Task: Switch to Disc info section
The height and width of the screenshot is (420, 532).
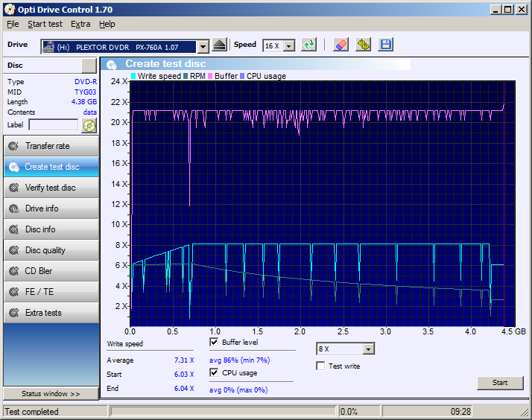Action: (x=51, y=229)
